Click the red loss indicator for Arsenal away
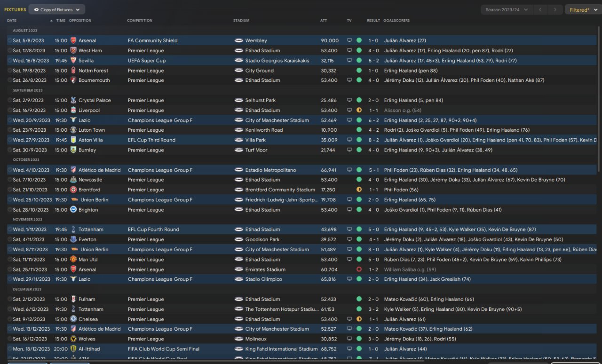This screenshot has height=364, width=602. pos(359,269)
